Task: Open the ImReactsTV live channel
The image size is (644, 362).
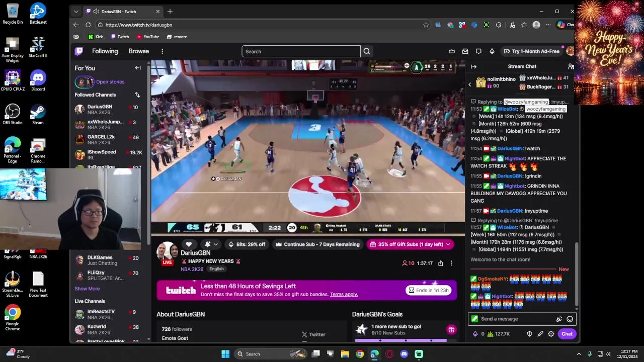Action: 108,314
